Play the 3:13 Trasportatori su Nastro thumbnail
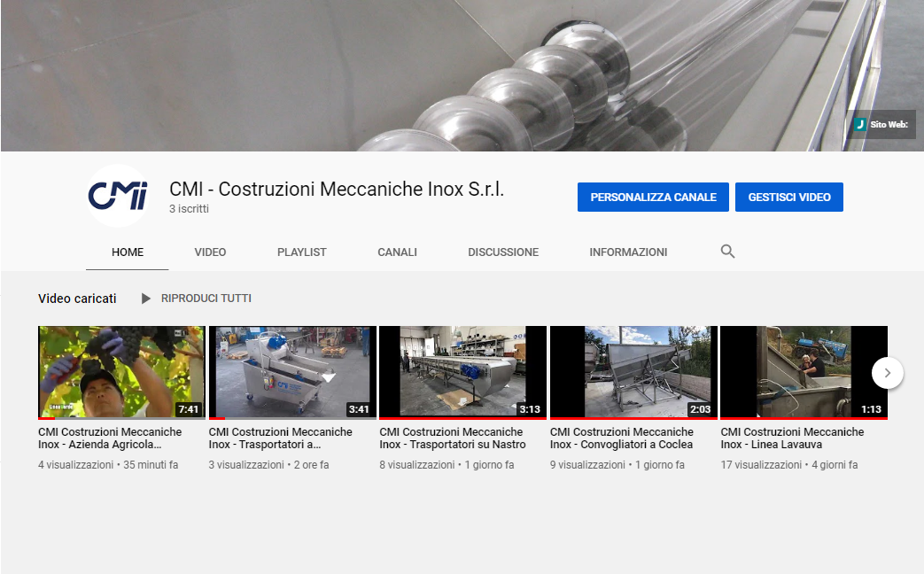 (462, 372)
